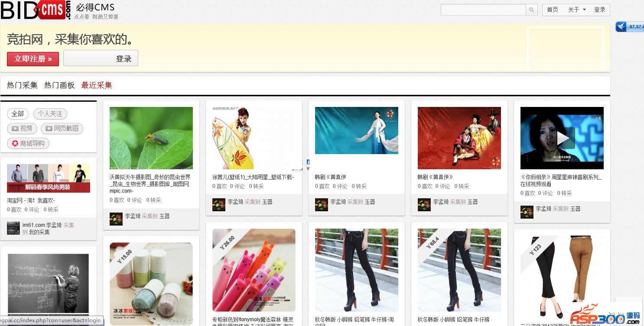Enable the 个人关注 filter
Screen dimensions: 644x326
tap(50, 114)
